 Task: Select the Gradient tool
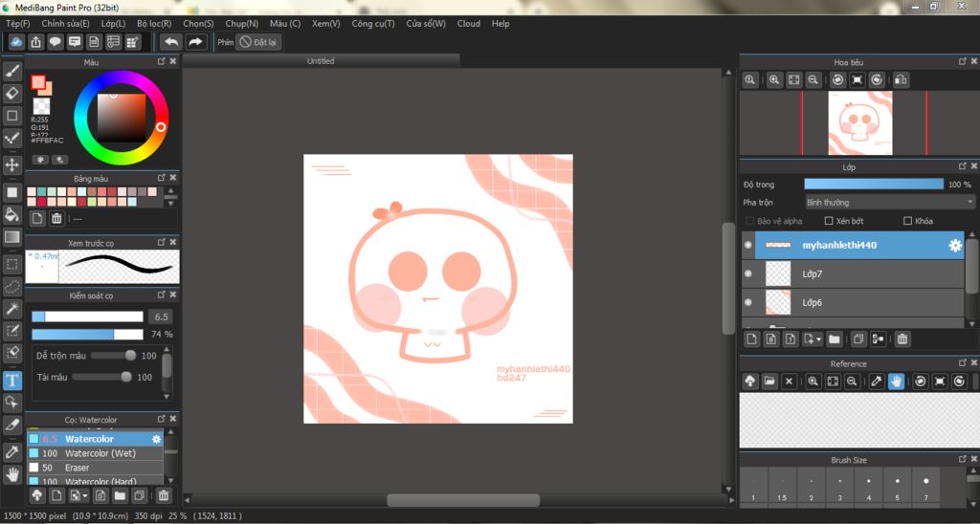pos(11,237)
